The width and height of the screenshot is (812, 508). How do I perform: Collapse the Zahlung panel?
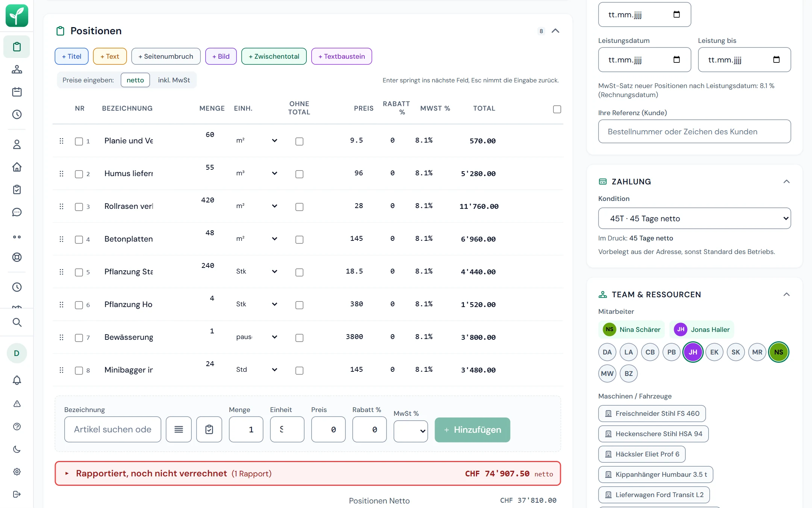pos(786,181)
